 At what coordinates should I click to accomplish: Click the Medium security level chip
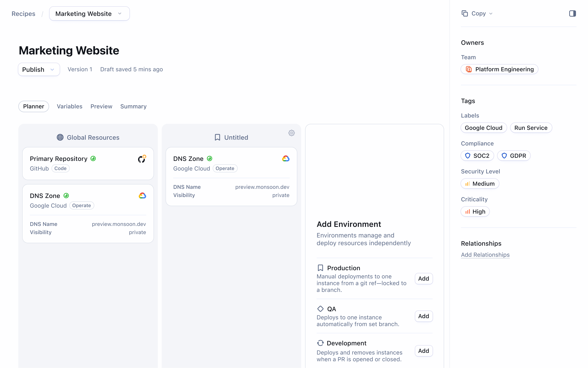tap(479, 184)
